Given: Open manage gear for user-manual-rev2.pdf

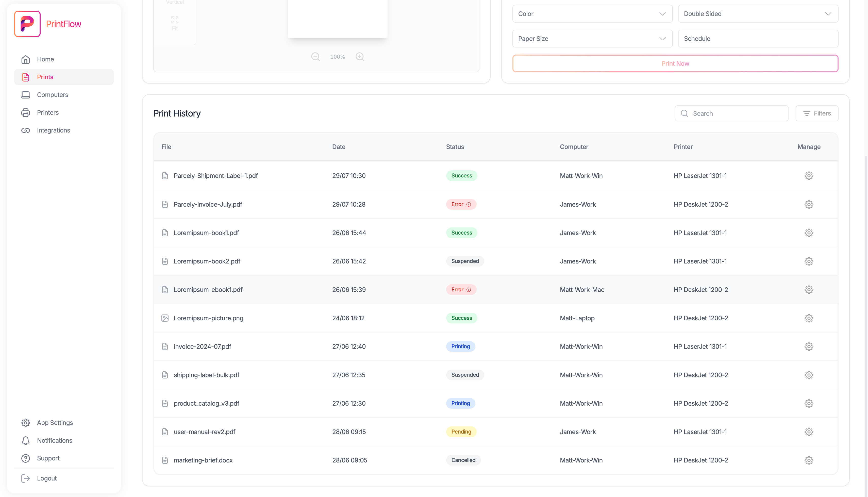Looking at the screenshot, I should (809, 432).
